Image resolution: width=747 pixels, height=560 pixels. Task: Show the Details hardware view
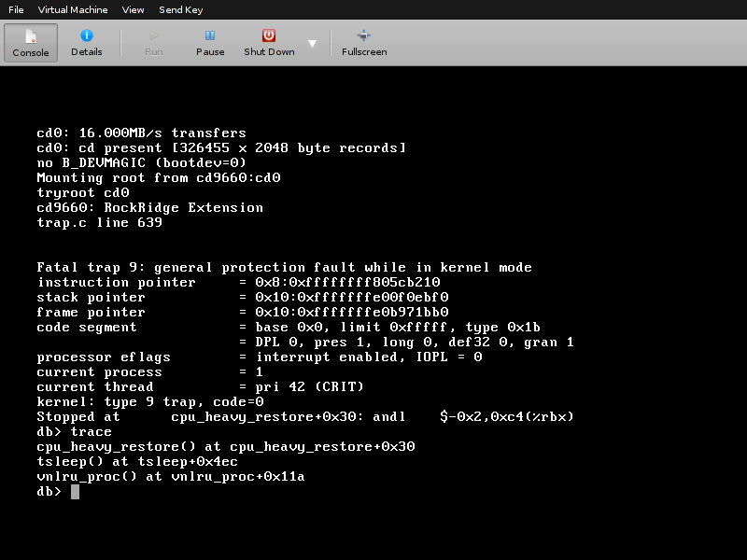(87, 42)
